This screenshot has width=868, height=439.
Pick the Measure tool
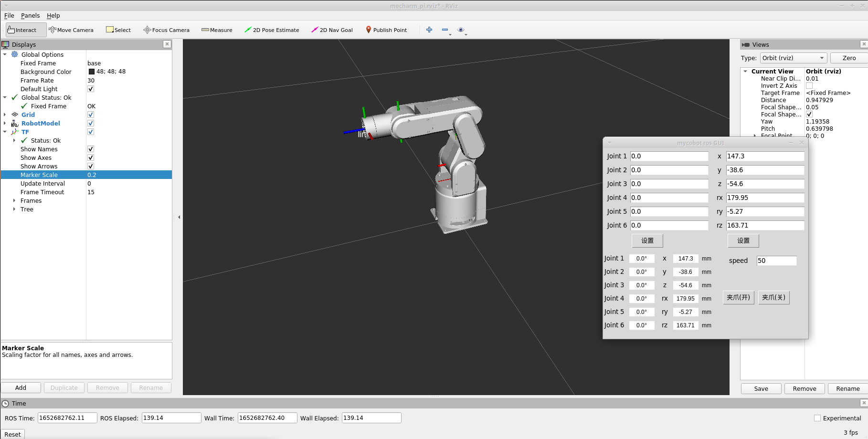coord(217,30)
